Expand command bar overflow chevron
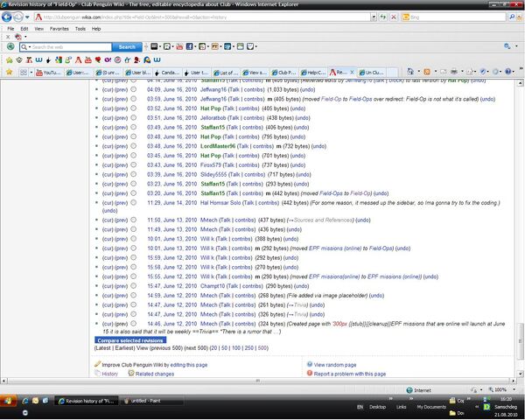The image size is (525, 420). (x=521, y=68)
